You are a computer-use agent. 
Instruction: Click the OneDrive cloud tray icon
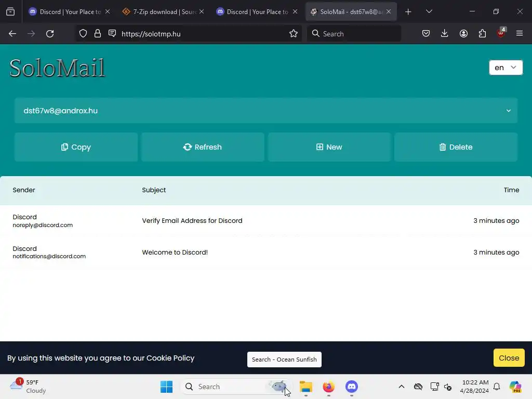tap(418, 387)
